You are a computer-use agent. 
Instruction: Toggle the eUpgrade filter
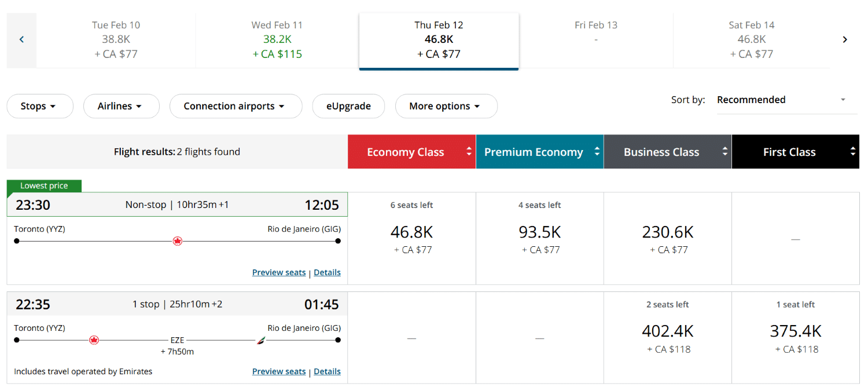click(x=348, y=106)
